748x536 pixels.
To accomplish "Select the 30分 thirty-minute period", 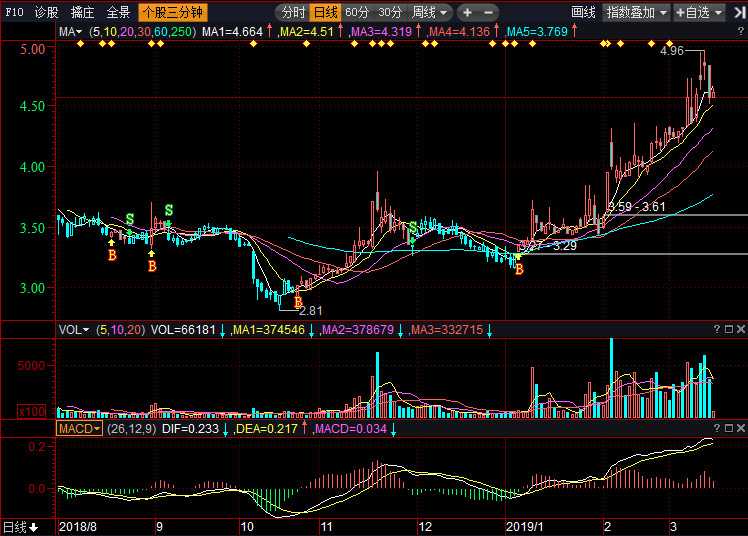I will click(390, 13).
